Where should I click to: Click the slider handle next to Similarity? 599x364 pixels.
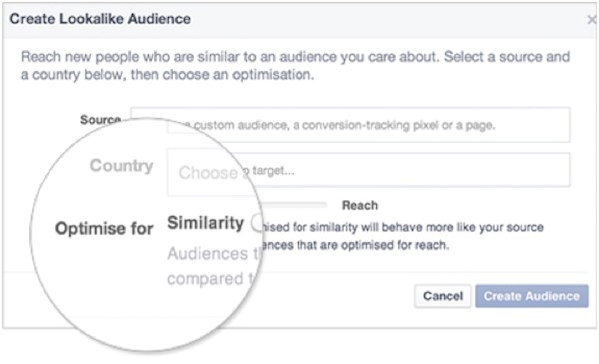(258, 223)
